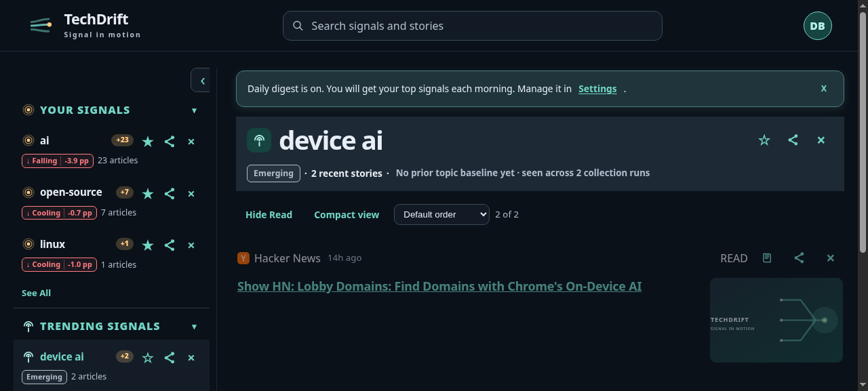The image size is (868, 391).
Task: Open the Default order sort dropdown
Action: [441, 214]
